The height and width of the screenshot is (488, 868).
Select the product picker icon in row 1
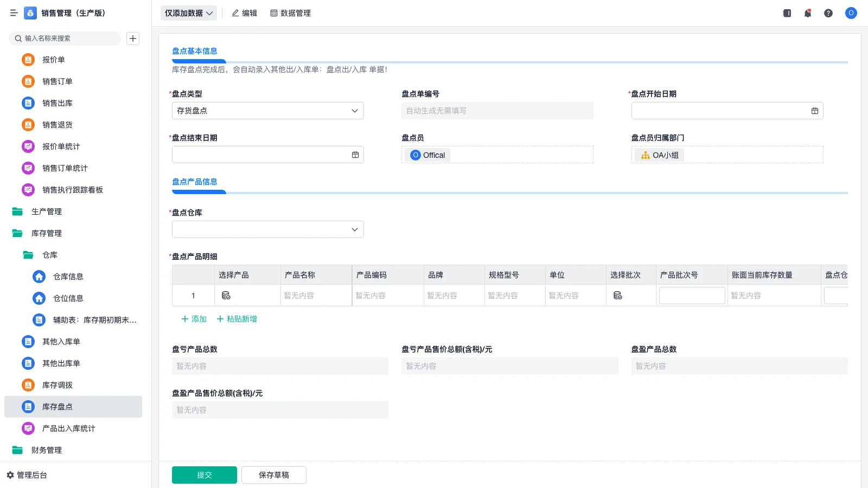click(x=226, y=296)
